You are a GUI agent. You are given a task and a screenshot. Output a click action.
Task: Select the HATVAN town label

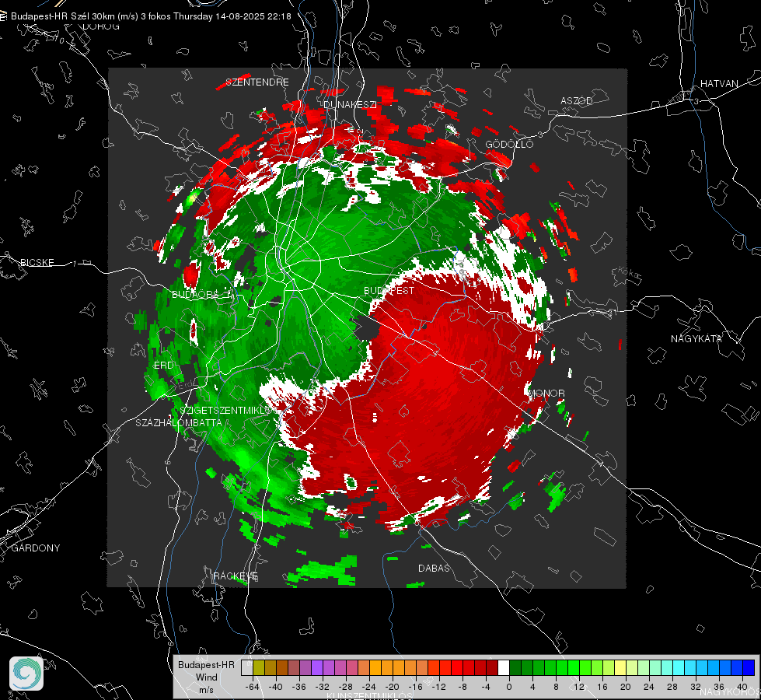[719, 83]
